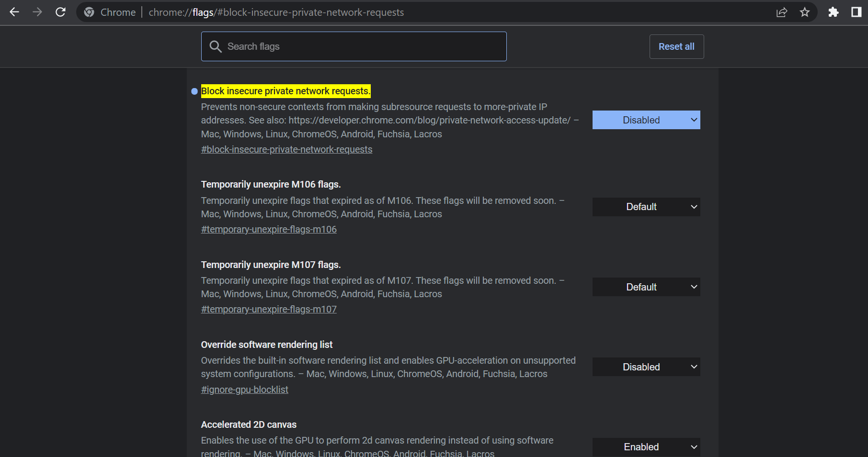Follow the #temporary-unexpire-flags-m106 link

269,229
